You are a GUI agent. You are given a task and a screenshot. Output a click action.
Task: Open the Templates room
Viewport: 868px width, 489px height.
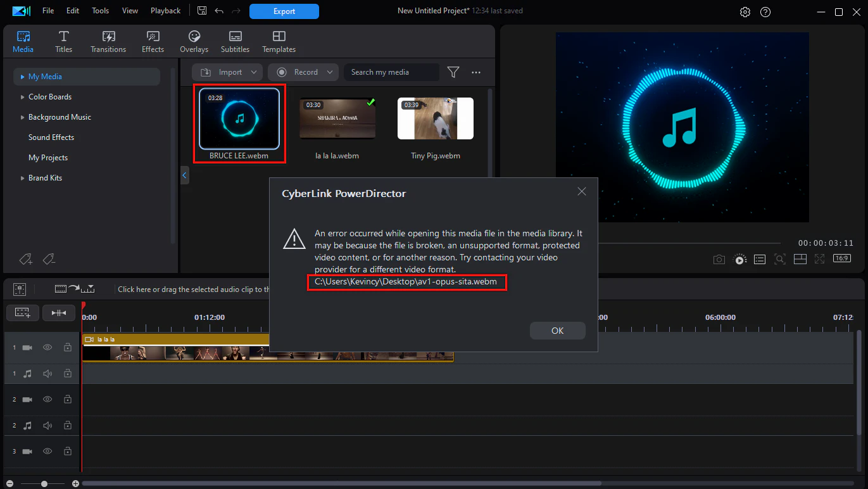pos(279,42)
